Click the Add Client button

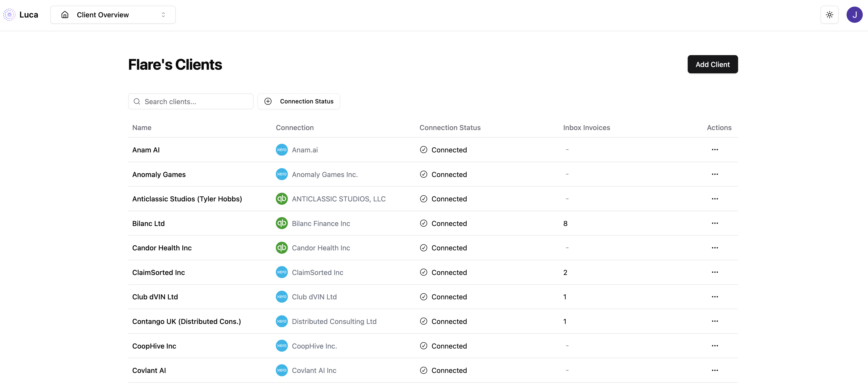click(x=712, y=64)
